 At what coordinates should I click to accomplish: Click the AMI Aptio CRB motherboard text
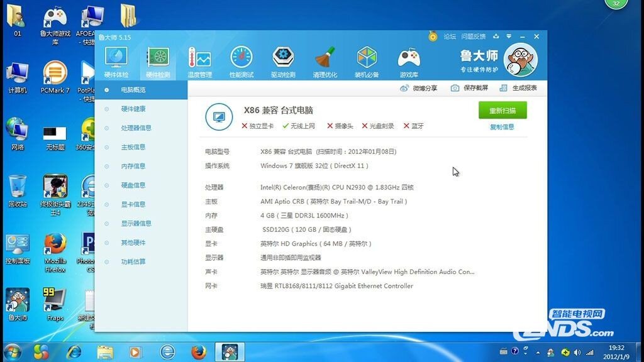point(333,202)
